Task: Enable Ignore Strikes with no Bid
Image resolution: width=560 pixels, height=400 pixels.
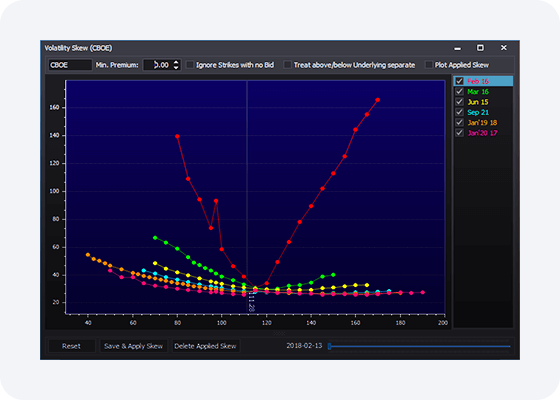Action: (x=190, y=65)
